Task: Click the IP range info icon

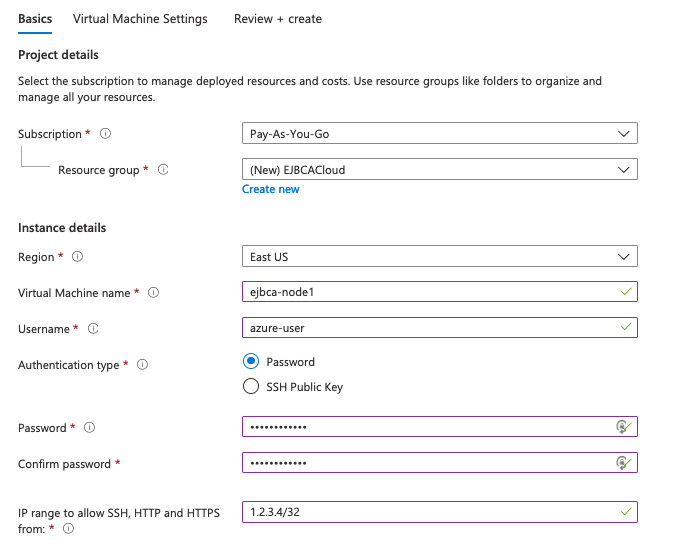Action: pos(69,529)
